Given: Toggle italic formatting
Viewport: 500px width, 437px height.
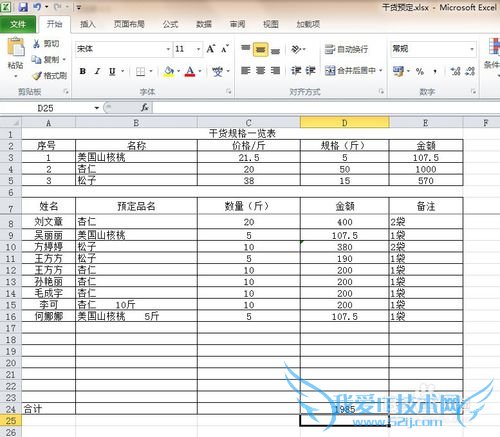Looking at the screenshot, I should point(97,71).
